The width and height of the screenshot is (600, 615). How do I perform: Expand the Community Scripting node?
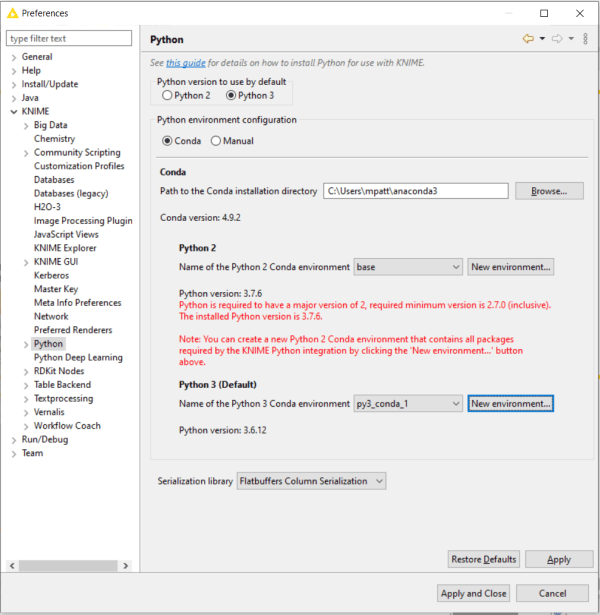[26, 153]
